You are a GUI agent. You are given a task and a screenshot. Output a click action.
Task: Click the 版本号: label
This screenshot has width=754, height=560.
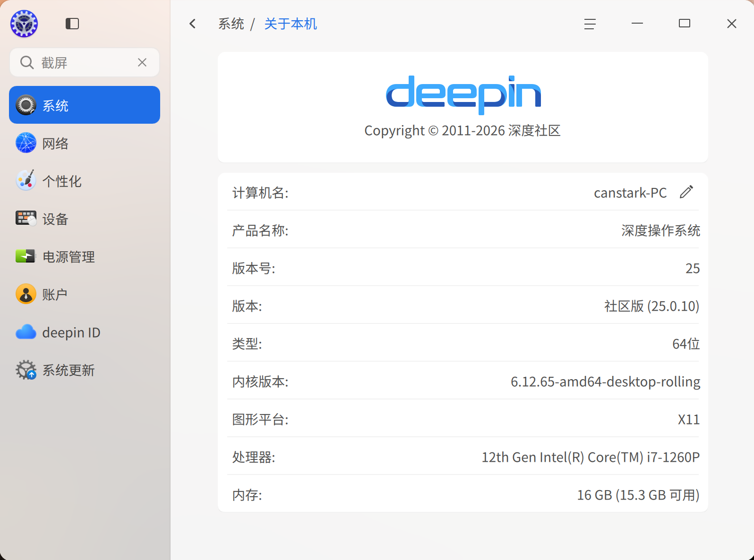[254, 268]
